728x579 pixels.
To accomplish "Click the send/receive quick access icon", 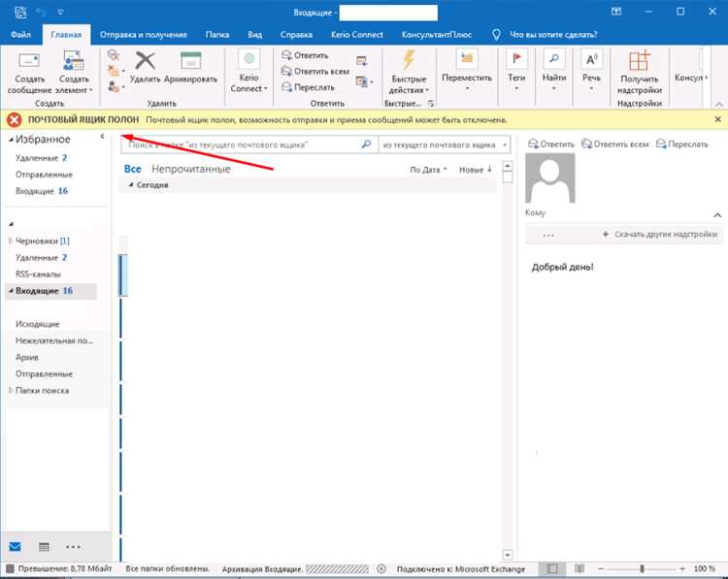I will click(x=20, y=12).
